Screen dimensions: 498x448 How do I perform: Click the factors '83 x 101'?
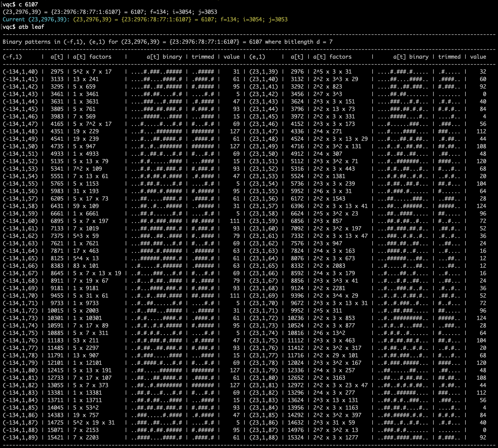pyautogui.click(x=86, y=266)
